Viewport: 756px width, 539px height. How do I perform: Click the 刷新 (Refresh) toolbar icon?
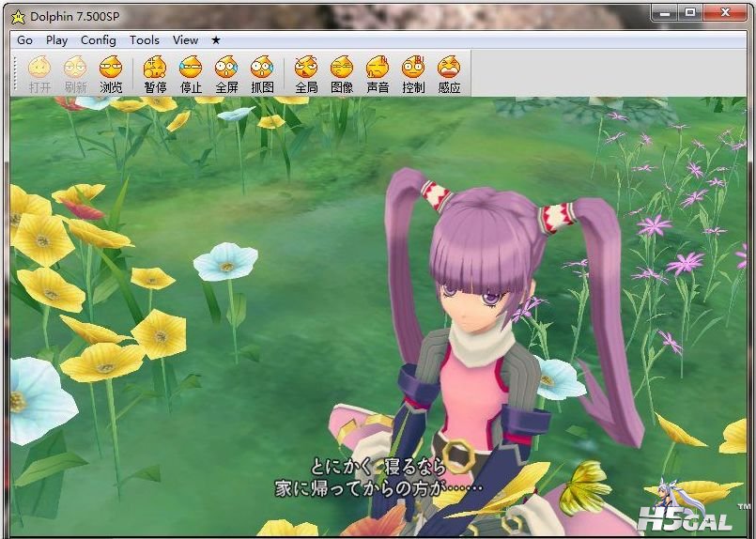point(75,74)
